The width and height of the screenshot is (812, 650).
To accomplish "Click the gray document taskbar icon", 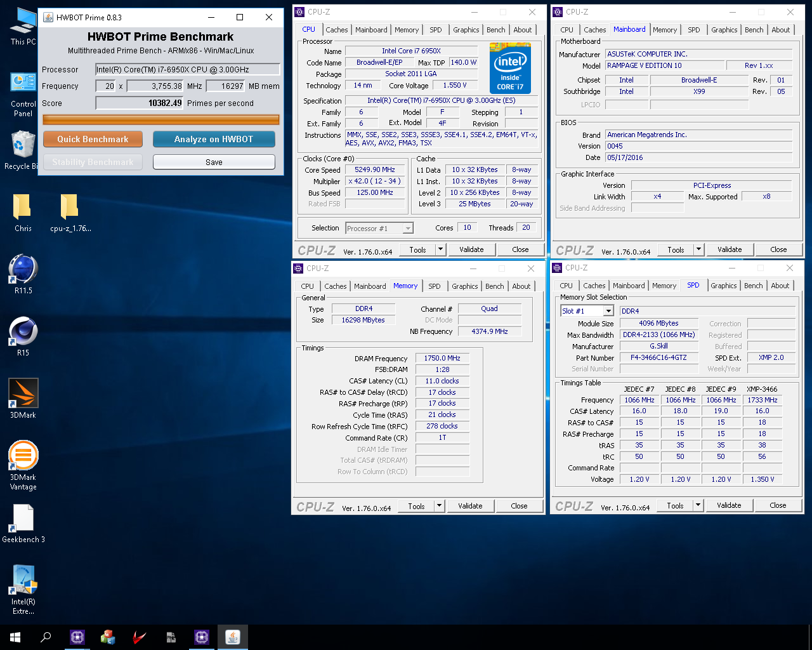I will pyautogui.click(x=171, y=637).
